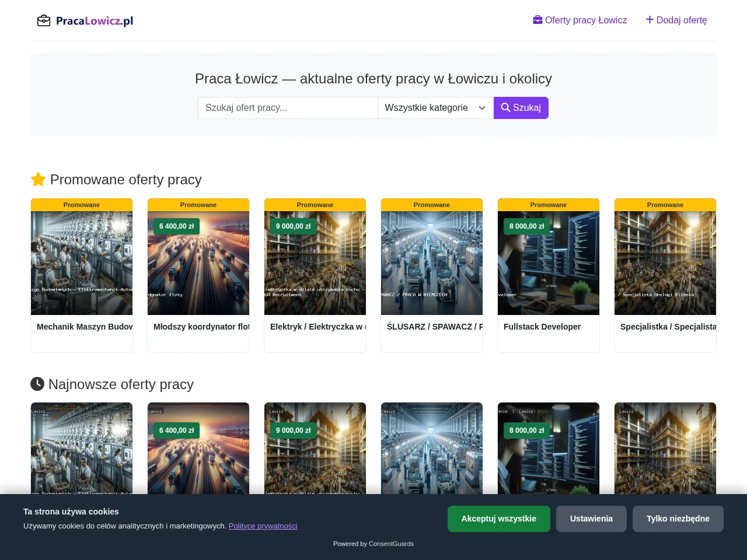Open the promoted Elektryk / Elektryczka thumbnail
This screenshot has height=560, width=747.
tap(315, 263)
